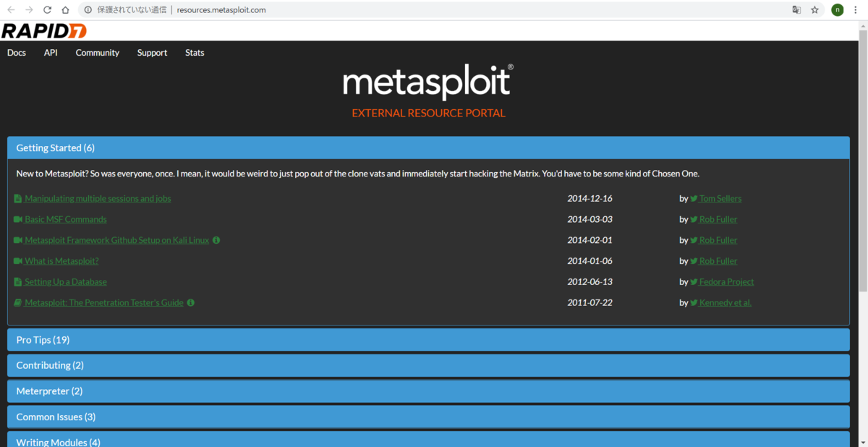Collapse the Getting Started (6) section
The height and width of the screenshot is (447, 868).
[x=428, y=148]
